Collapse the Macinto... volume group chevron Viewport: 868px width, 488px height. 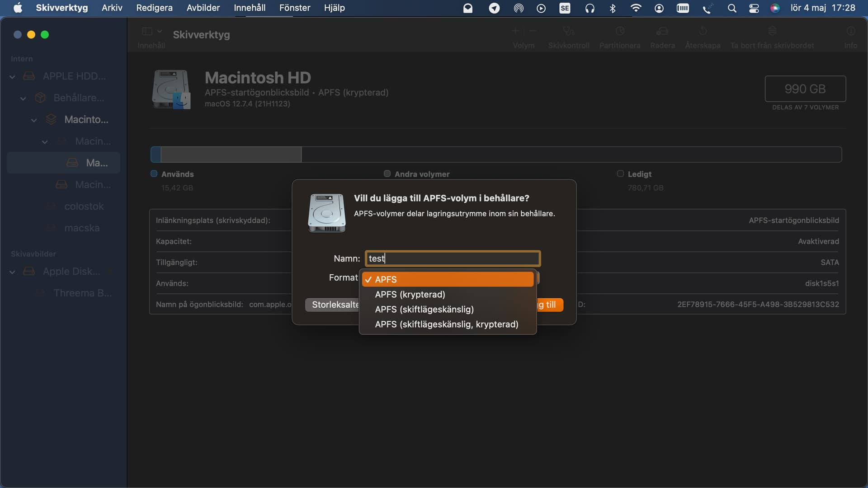tap(34, 120)
